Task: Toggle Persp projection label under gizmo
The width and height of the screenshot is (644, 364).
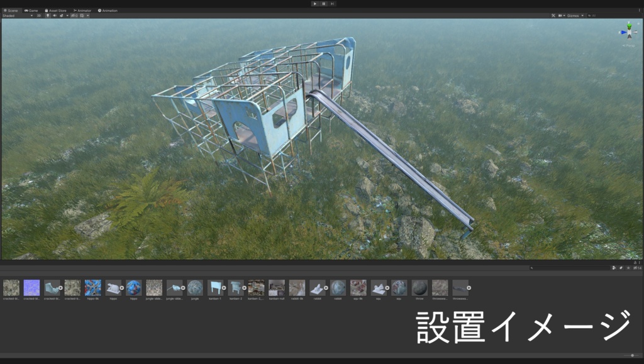Action: coord(629,45)
